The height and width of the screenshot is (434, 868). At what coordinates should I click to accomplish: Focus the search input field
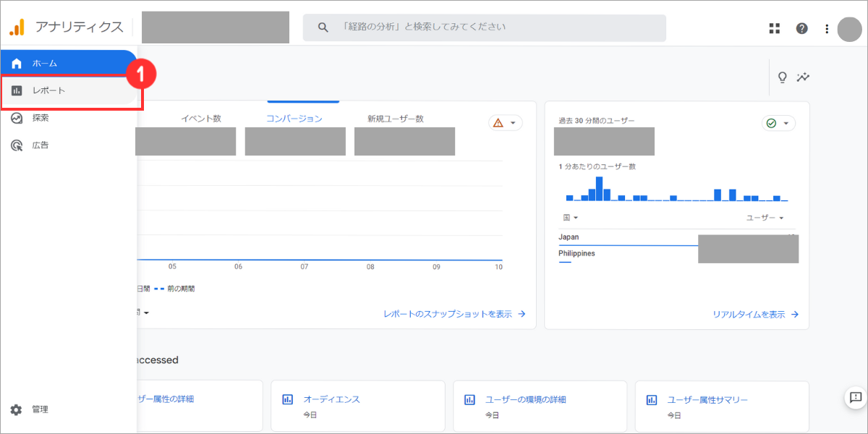(485, 27)
